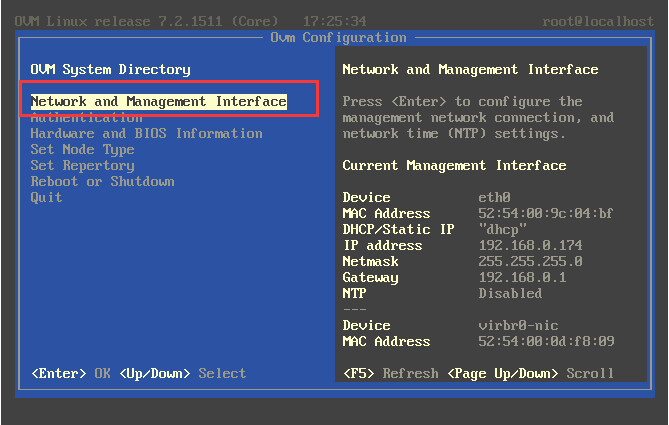Open Hardware and BIOS Information

(146, 134)
